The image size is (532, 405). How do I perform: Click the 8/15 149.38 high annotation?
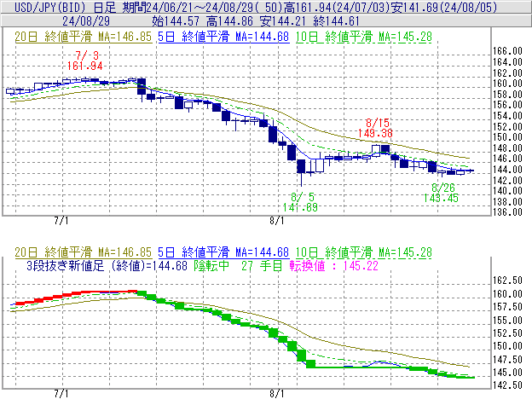coord(376,128)
